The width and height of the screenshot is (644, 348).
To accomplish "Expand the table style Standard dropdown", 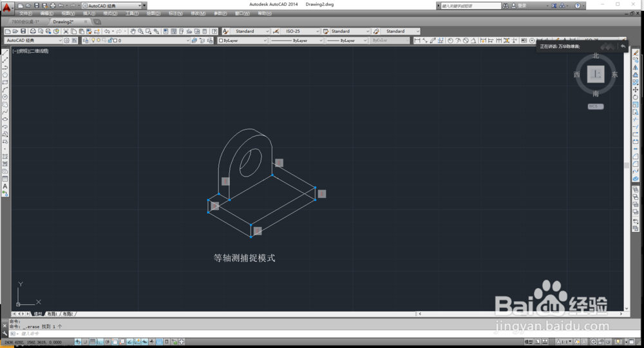I will click(350, 31).
